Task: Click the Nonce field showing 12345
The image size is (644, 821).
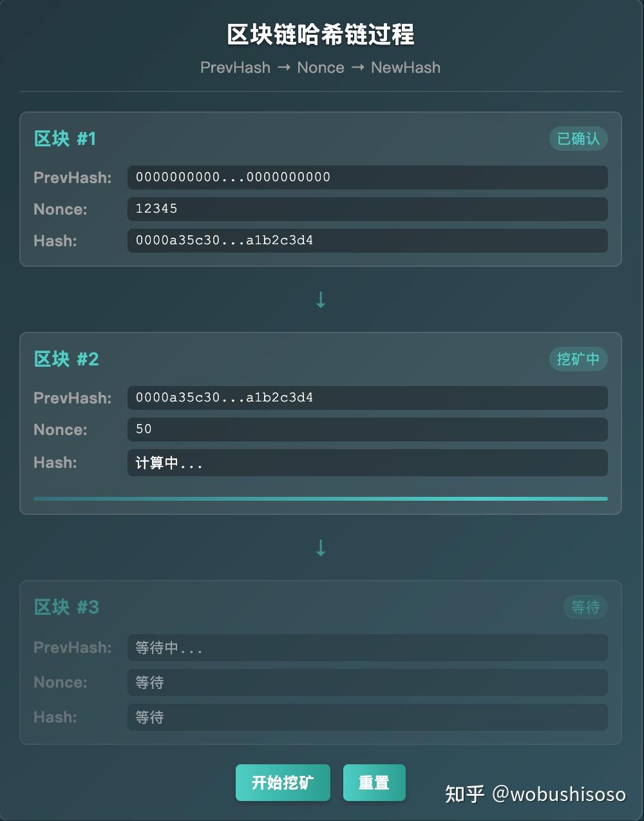Action: (367, 209)
